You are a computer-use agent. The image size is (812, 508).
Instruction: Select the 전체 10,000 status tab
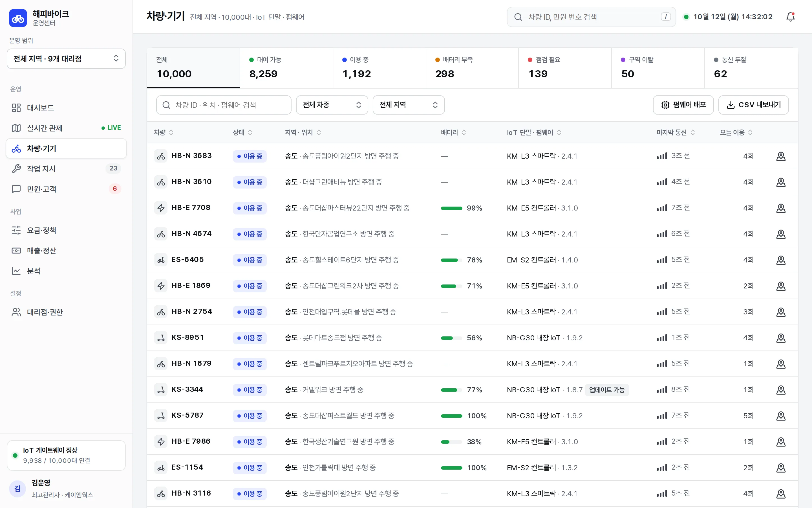pyautogui.click(x=193, y=68)
